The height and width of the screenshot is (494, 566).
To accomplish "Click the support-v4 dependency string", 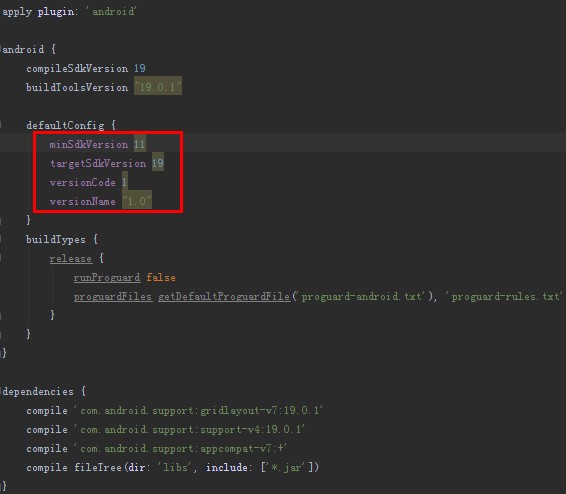I will click(x=189, y=429).
